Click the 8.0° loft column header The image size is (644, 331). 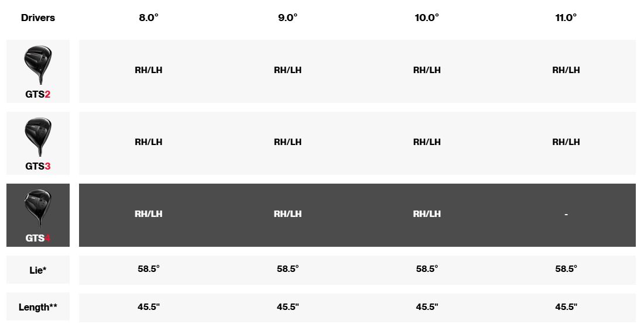[x=149, y=18]
